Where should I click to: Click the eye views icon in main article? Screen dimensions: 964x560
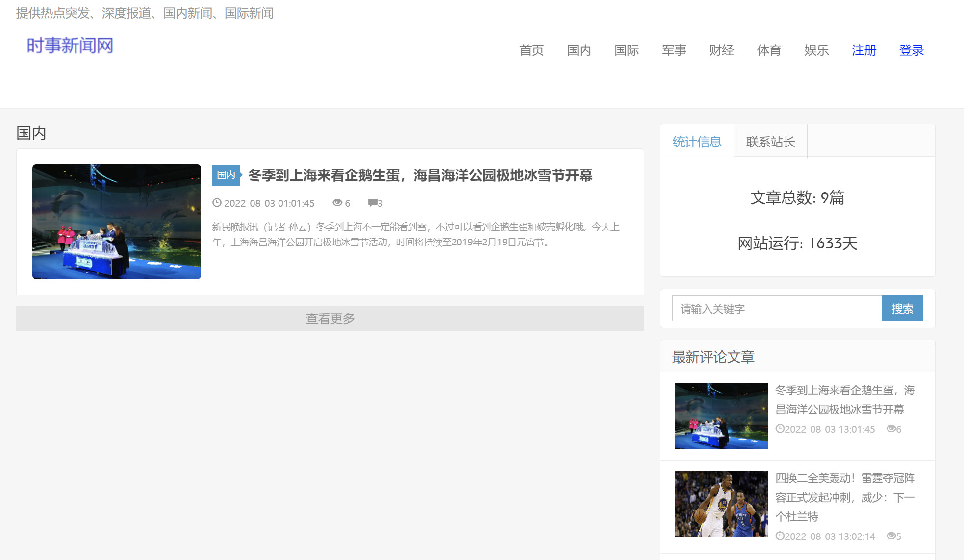[x=337, y=203]
